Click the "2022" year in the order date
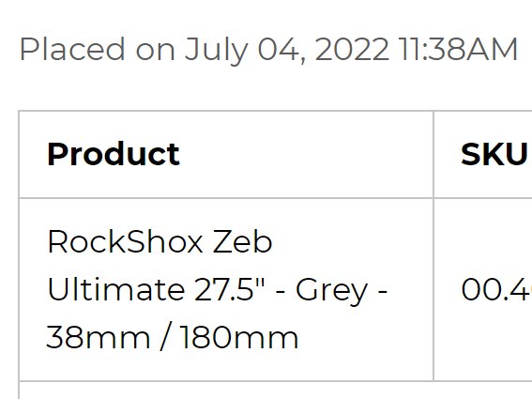The image size is (532, 399). coord(352,49)
